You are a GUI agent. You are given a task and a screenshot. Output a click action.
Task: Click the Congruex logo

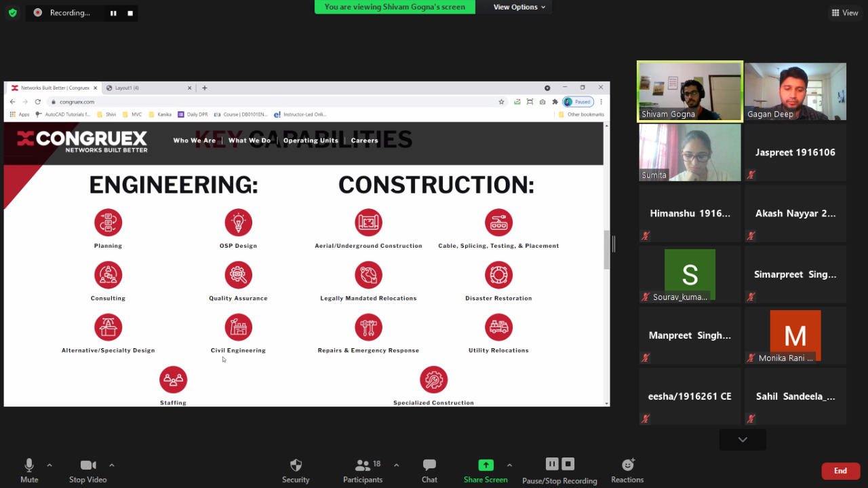tap(82, 140)
